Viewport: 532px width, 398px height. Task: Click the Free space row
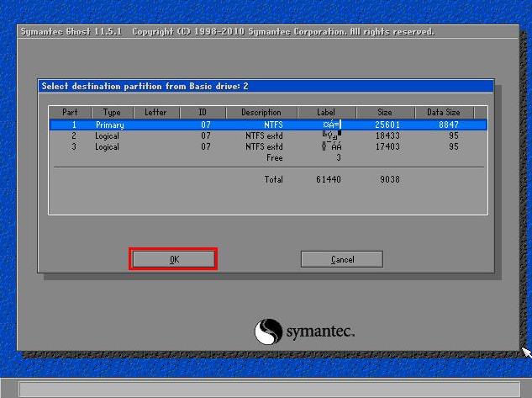point(268,157)
